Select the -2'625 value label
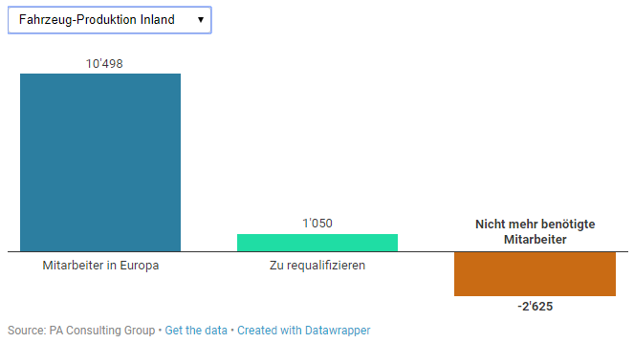The image size is (634, 364). (x=535, y=307)
